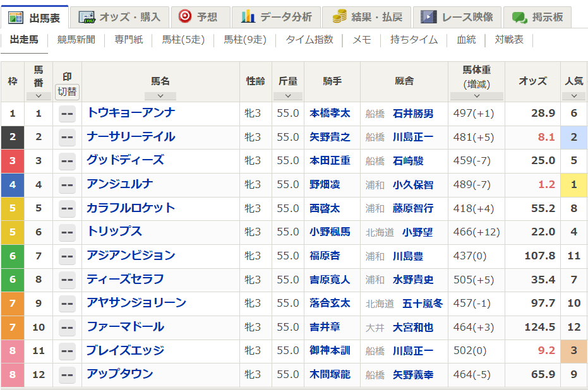Sort by 馬体重 using its dropdown arrow
The height and width of the screenshot is (390, 588).
click(477, 96)
